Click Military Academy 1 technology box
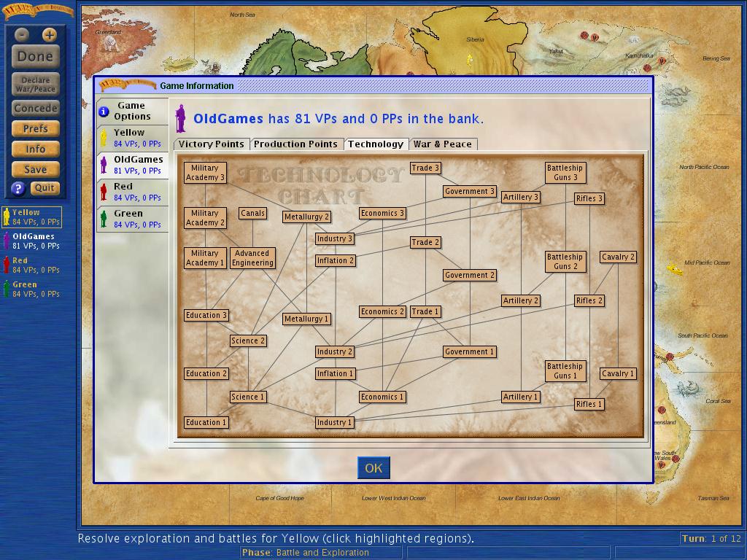Image resolution: width=747 pixels, height=560 pixels. pos(205,258)
